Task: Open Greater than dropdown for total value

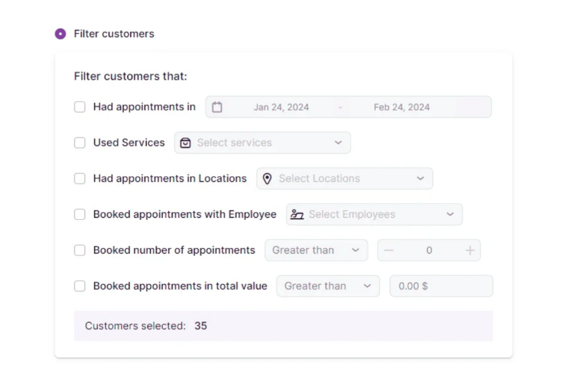Action: click(328, 286)
